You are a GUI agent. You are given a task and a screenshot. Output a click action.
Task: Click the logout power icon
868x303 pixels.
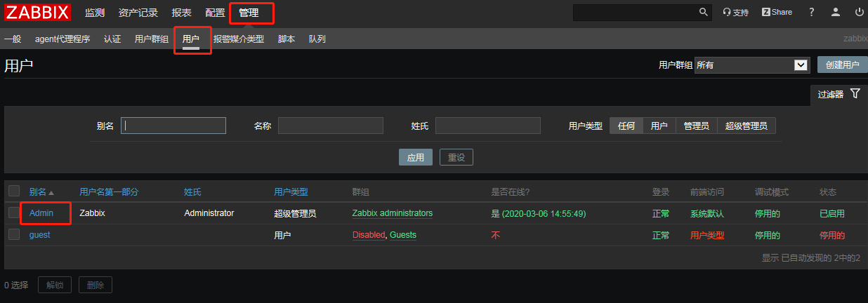pos(860,12)
